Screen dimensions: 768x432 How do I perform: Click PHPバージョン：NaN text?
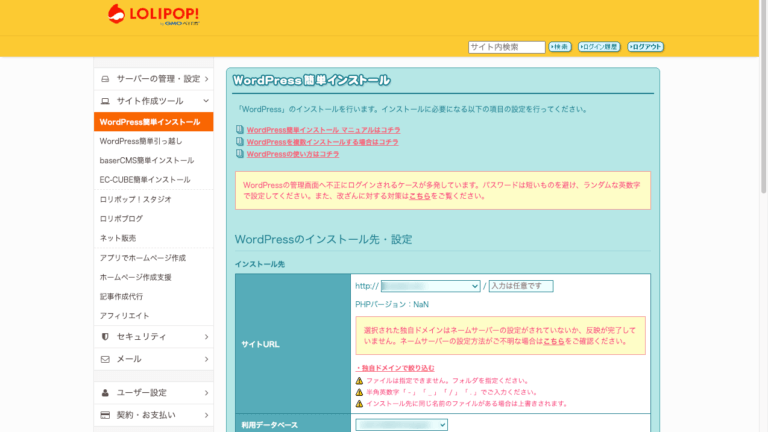pos(392,305)
